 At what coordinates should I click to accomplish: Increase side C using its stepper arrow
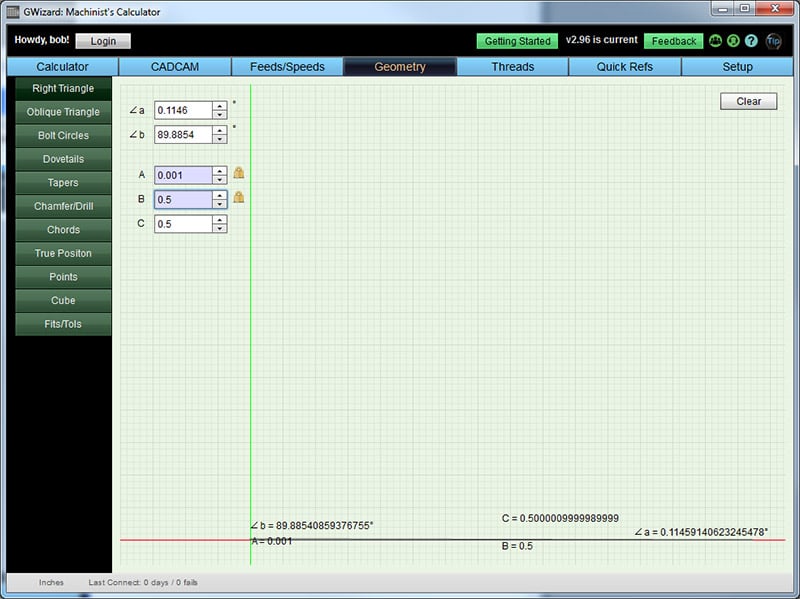pyautogui.click(x=220, y=220)
